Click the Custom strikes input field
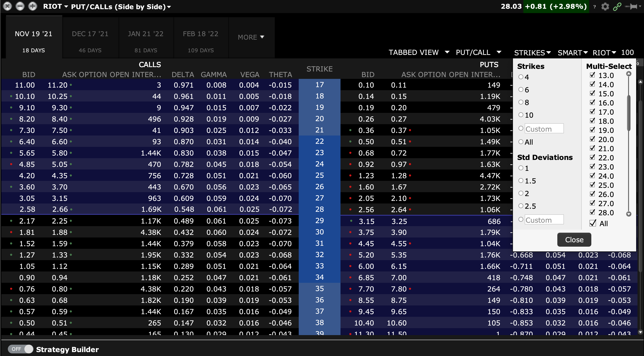This screenshot has height=356, width=644. pos(544,129)
